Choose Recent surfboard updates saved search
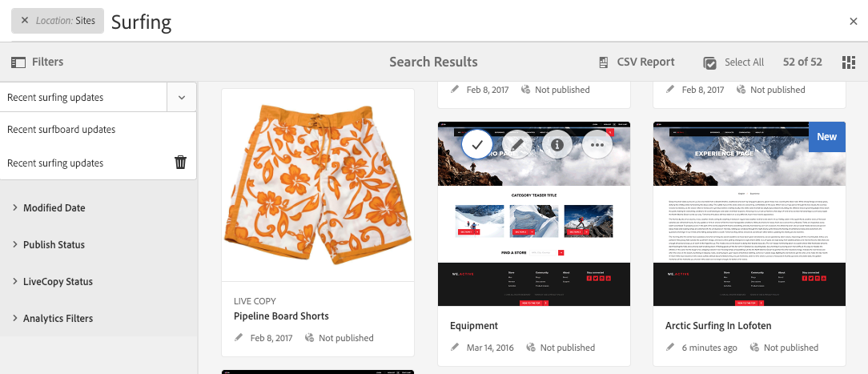The width and height of the screenshot is (868, 374). coord(98,130)
